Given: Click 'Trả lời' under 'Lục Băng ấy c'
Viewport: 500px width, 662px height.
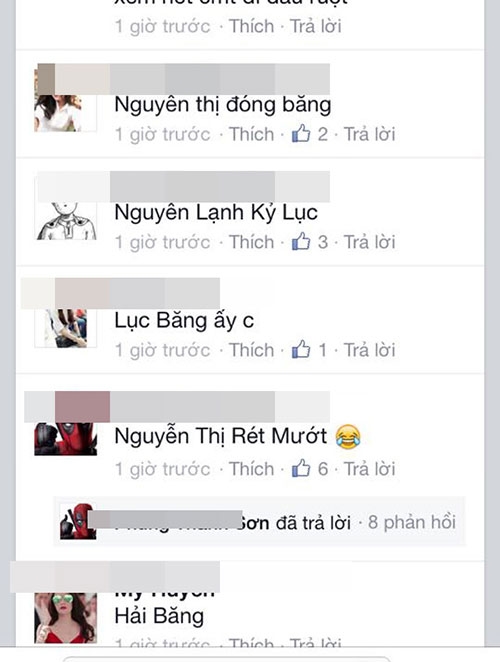Looking at the screenshot, I should click(x=370, y=350).
